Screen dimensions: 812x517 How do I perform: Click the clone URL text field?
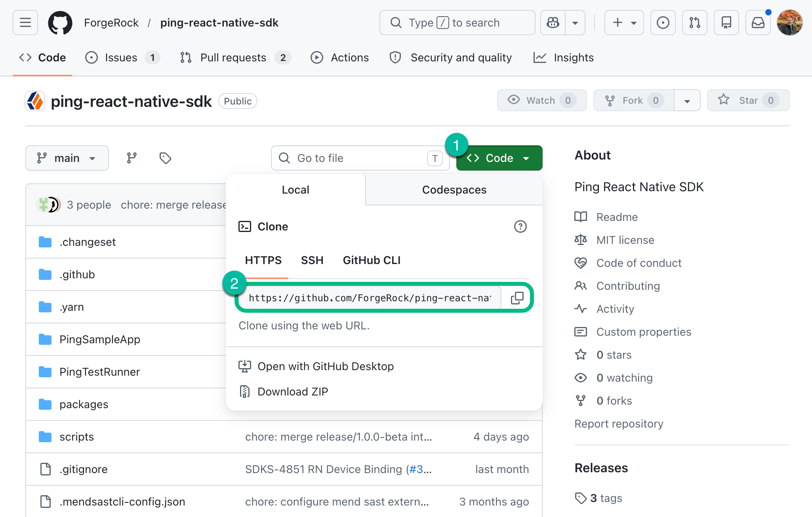[370, 298]
